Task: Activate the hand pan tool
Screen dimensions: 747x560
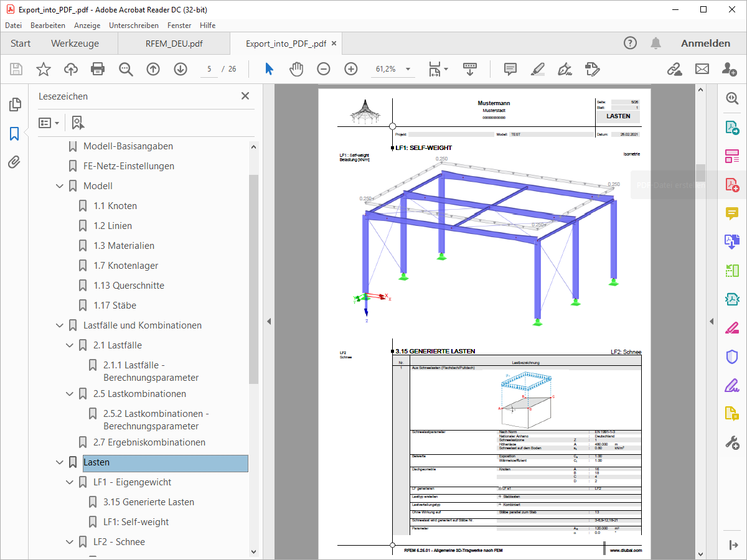Action: (296, 69)
